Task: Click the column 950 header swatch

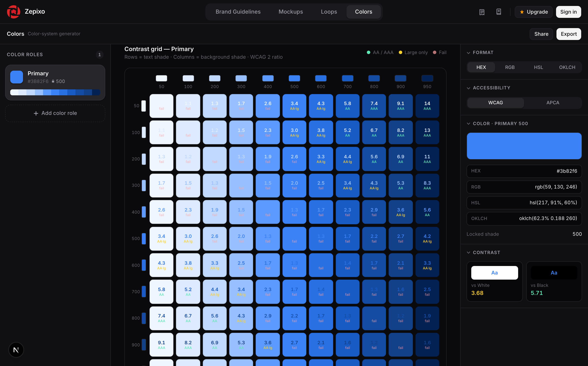Action: click(x=427, y=78)
